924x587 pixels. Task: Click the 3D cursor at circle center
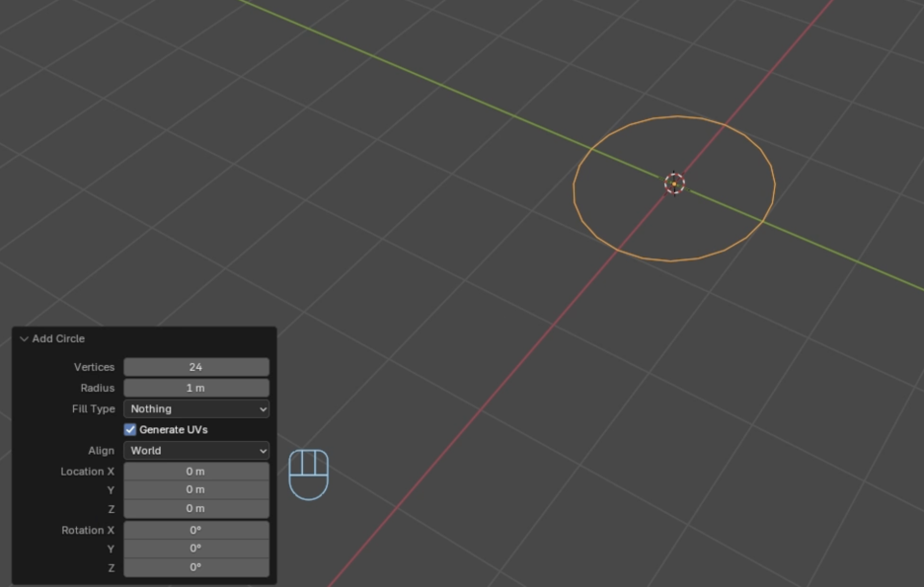[x=674, y=183]
